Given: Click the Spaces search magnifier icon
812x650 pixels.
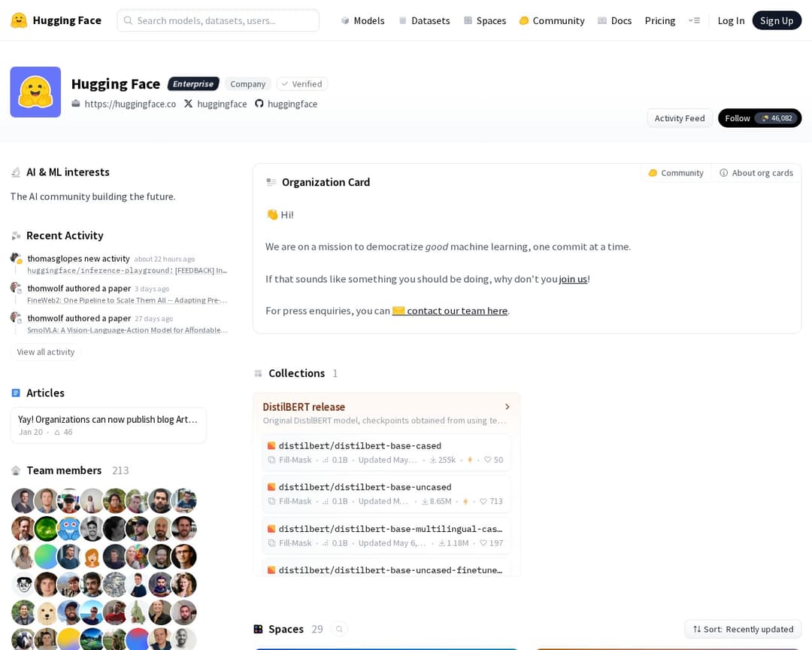Looking at the screenshot, I should [339, 629].
